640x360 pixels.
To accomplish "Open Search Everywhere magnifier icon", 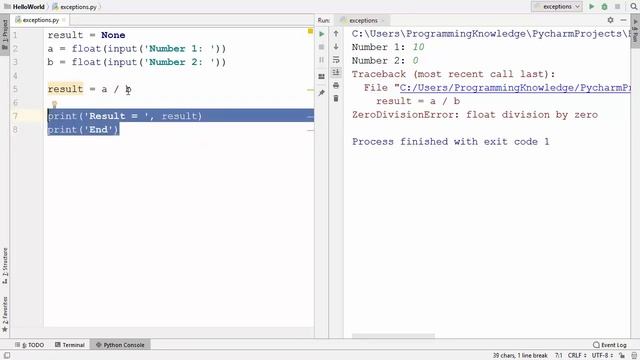I will click(x=633, y=7).
